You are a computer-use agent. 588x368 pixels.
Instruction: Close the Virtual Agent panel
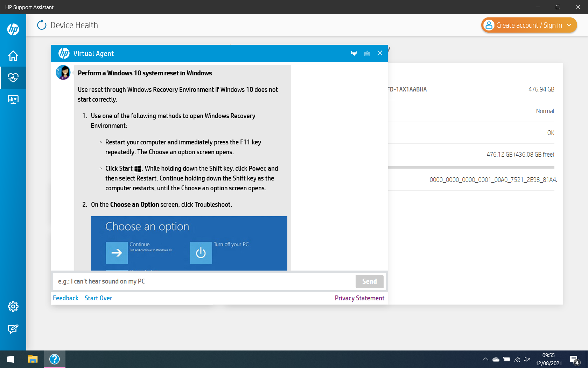tap(380, 53)
